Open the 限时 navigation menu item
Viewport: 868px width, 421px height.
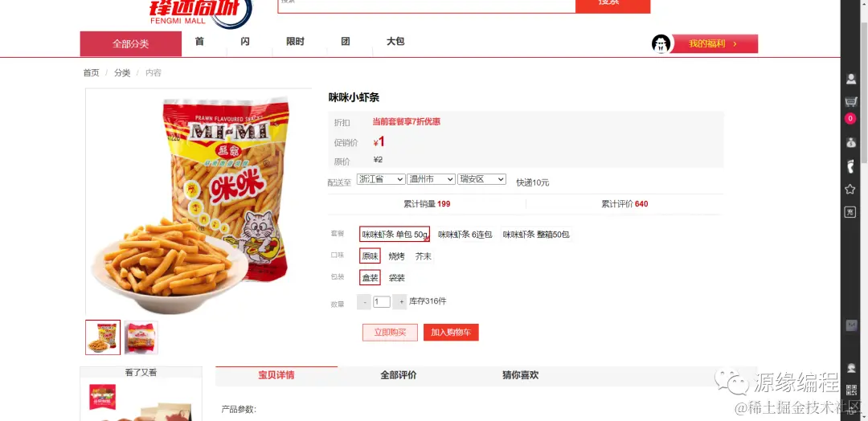295,42
